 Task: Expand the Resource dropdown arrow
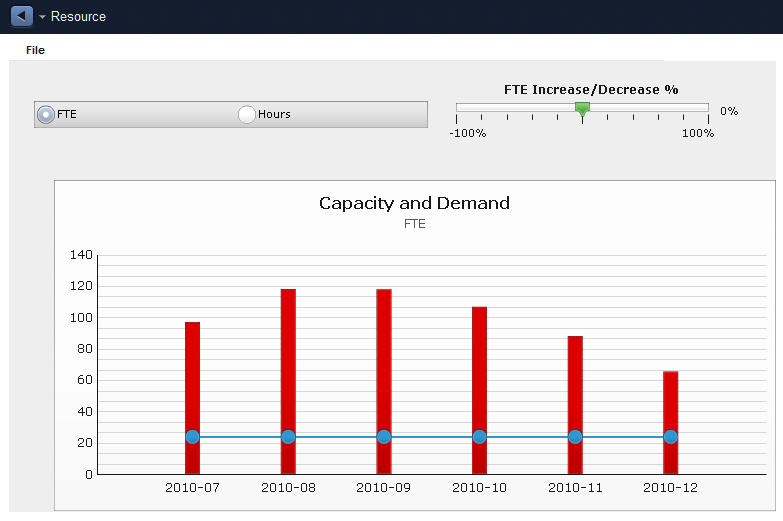coord(42,17)
